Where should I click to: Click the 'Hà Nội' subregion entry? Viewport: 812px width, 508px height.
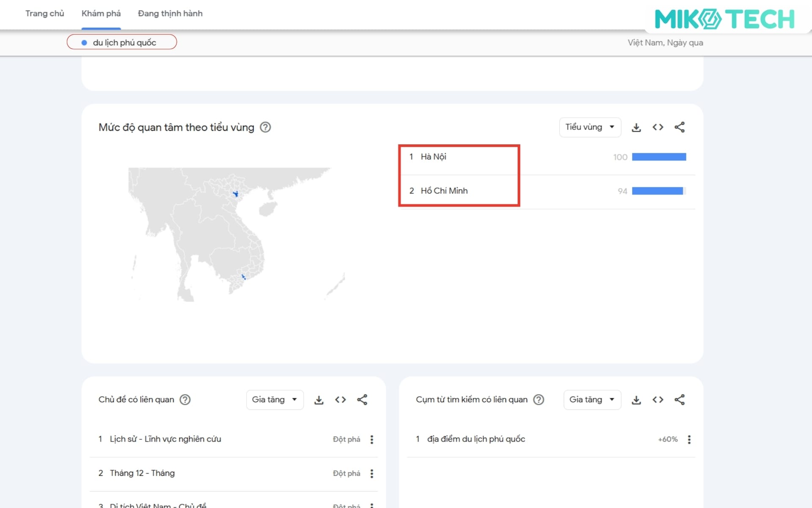pyautogui.click(x=433, y=157)
